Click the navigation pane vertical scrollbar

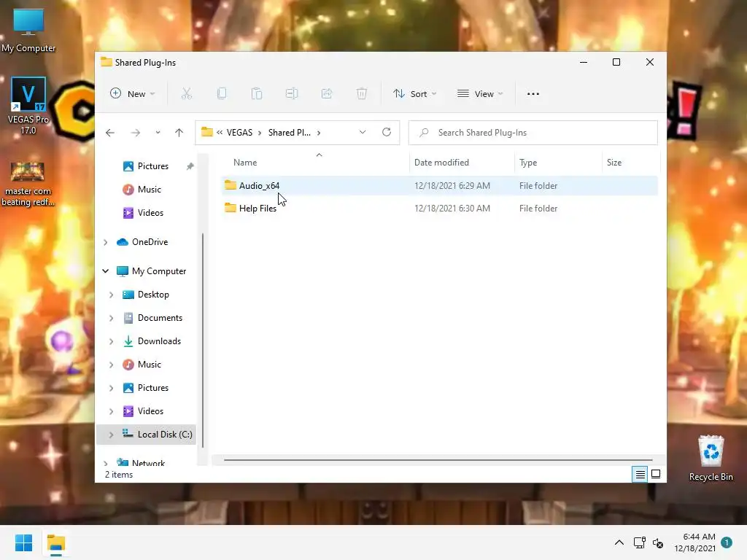(x=203, y=341)
